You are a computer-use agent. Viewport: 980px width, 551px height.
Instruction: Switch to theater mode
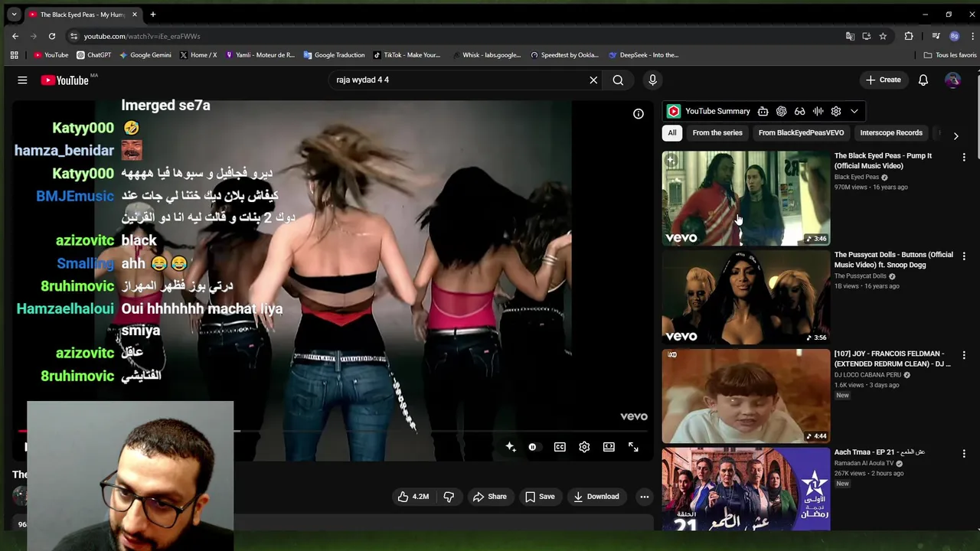click(x=609, y=447)
